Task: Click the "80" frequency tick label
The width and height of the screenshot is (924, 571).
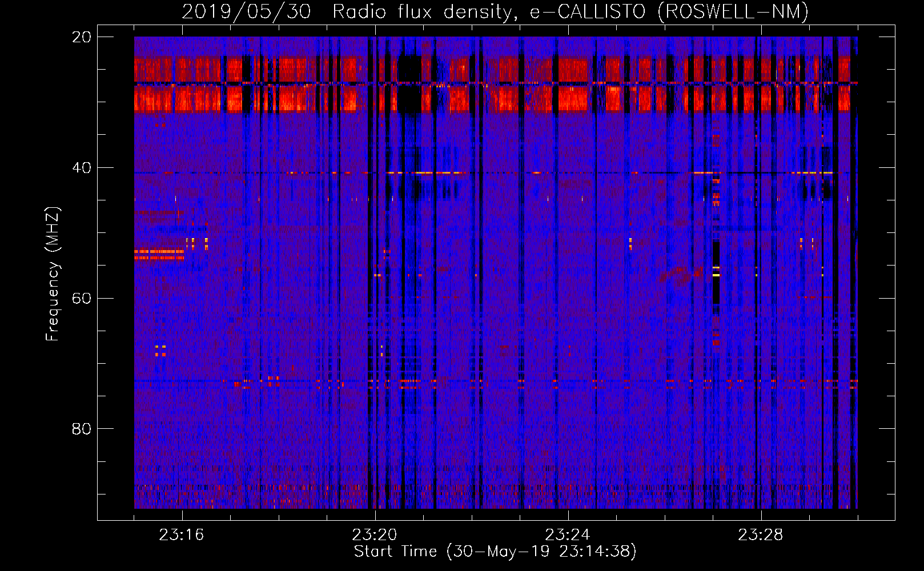Action: tap(82, 429)
